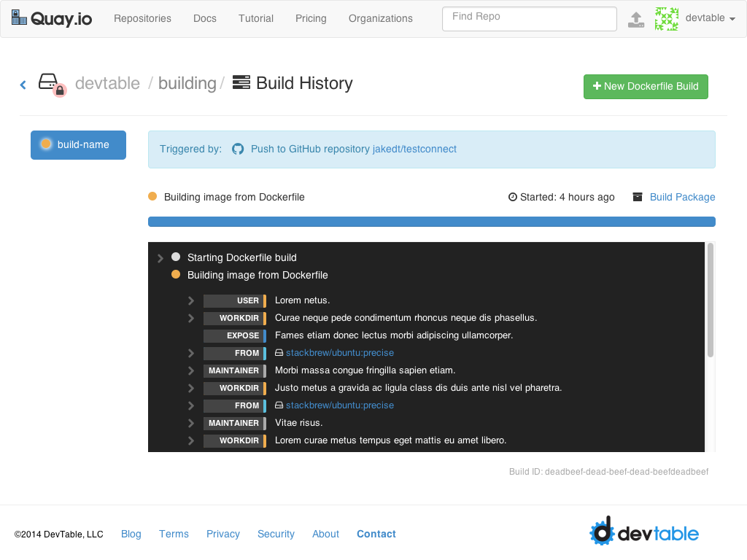Viewport: 747px width, 560px height.
Task: Click the orange dot in the build log
Action: coord(176,274)
